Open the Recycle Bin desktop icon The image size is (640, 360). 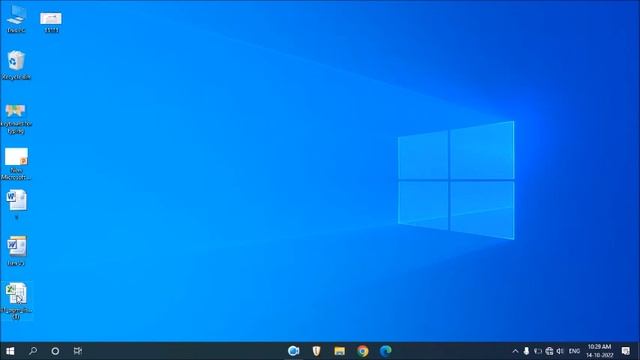pyautogui.click(x=16, y=65)
